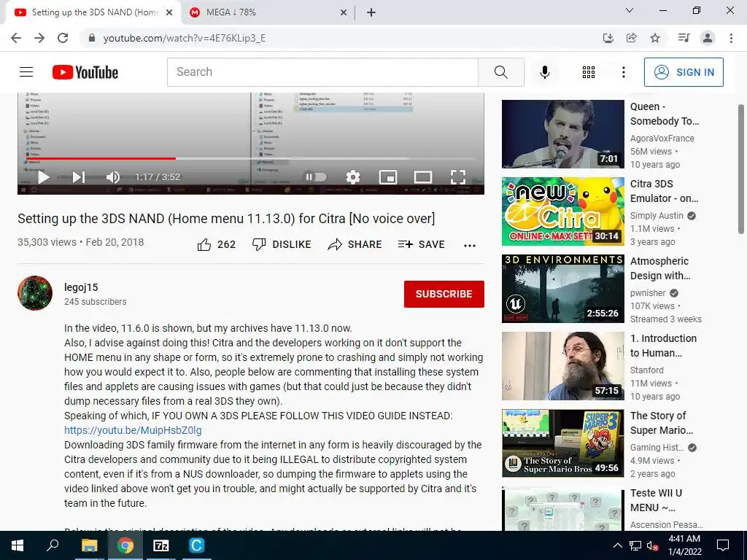This screenshot has height=560, width=747.
Task: Open The Story of Super Mario thumbnail
Action: [x=562, y=443]
